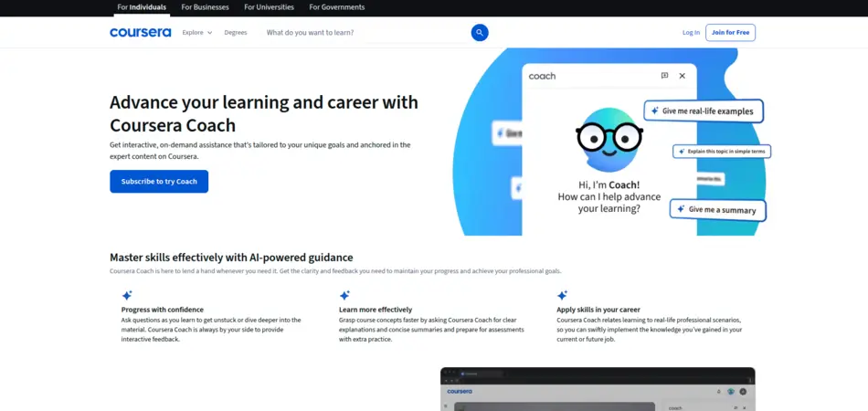Click sparkle icon above 'Learn more effectively'
The height and width of the screenshot is (411, 868).
[x=344, y=295]
